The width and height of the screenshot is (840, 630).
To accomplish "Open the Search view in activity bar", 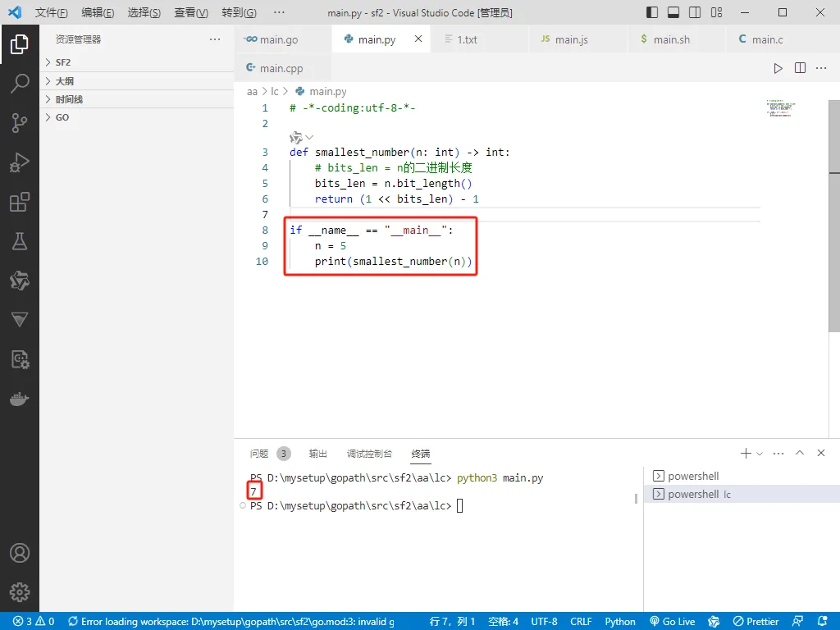I will coord(20,83).
